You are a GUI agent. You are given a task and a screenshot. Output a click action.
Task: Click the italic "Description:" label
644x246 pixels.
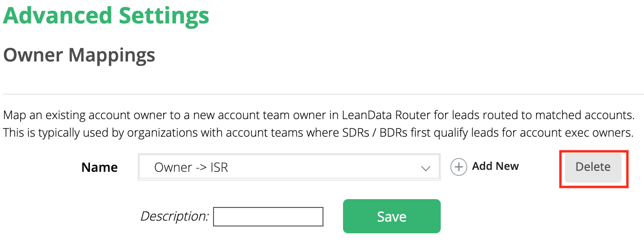coord(175,216)
